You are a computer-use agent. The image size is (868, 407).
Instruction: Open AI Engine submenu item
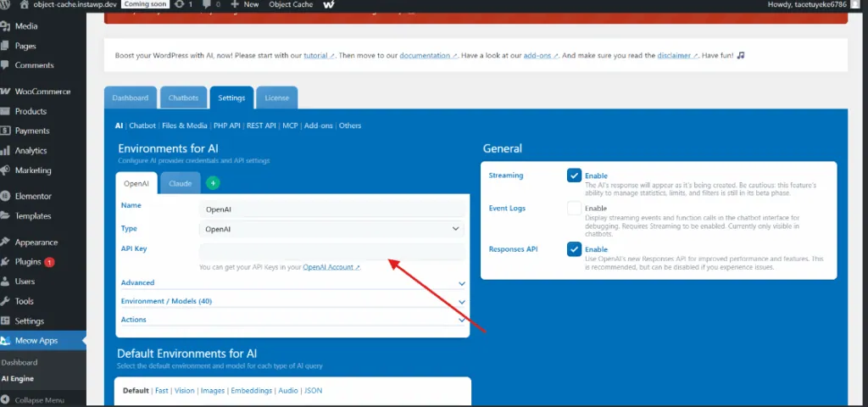coord(18,379)
